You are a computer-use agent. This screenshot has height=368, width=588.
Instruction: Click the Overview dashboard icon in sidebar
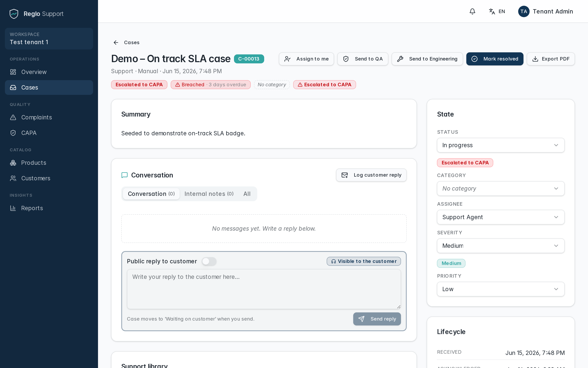(13, 72)
